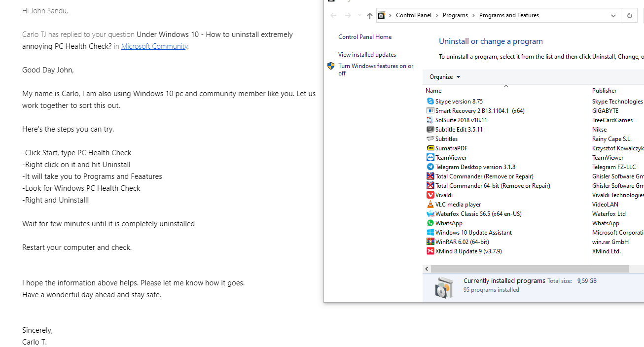Click the installed programs box icon

pos(444,287)
